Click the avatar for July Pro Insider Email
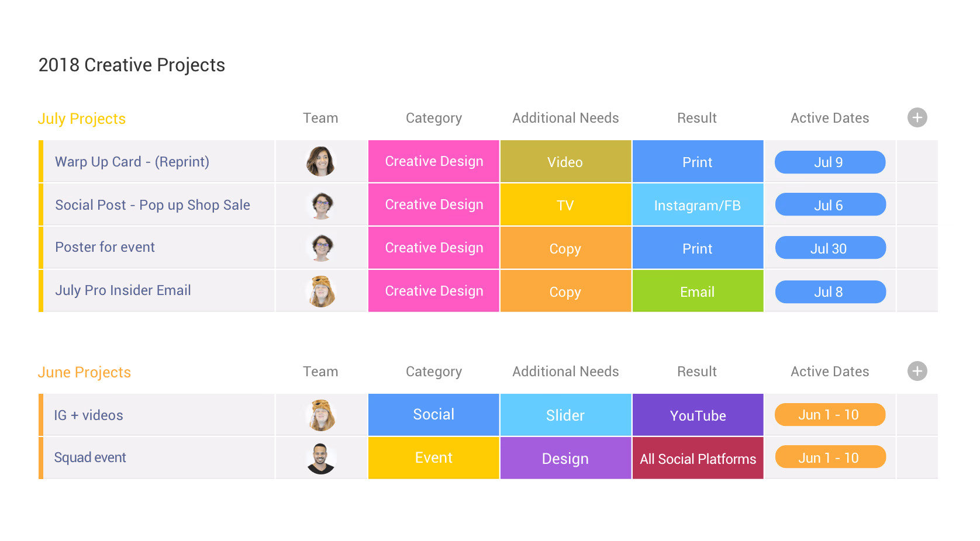 tap(321, 291)
